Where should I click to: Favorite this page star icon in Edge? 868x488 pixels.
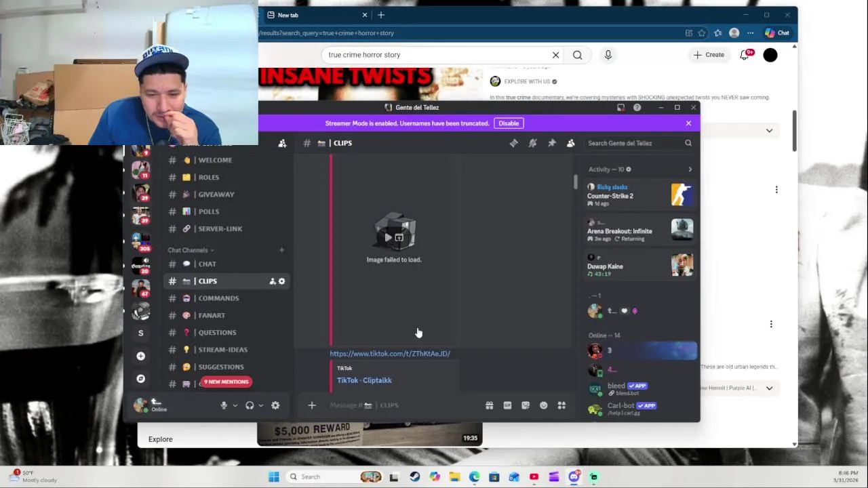pos(702,33)
